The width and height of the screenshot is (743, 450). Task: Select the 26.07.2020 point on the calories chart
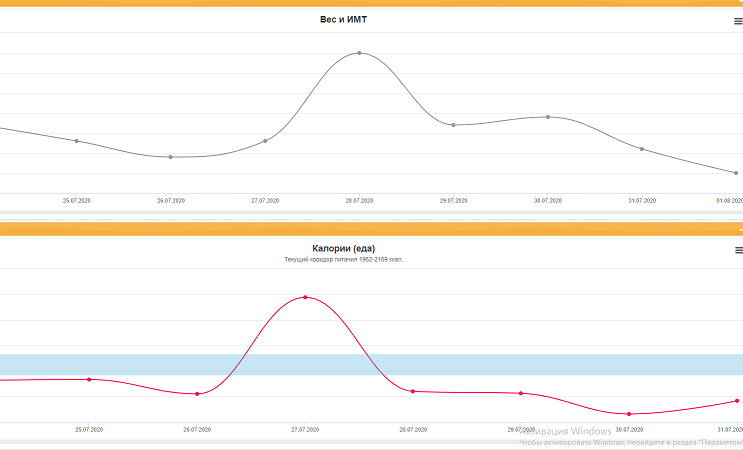pyautogui.click(x=197, y=394)
